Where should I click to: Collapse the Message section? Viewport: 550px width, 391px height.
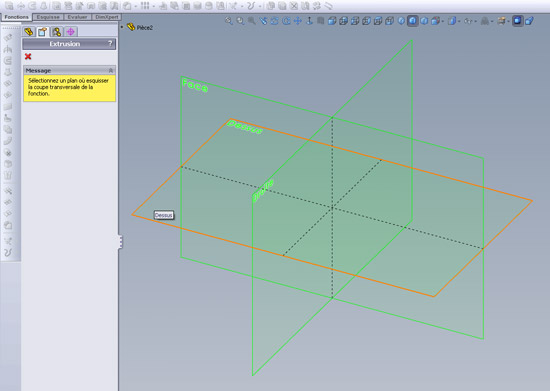pyautogui.click(x=111, y=70)
